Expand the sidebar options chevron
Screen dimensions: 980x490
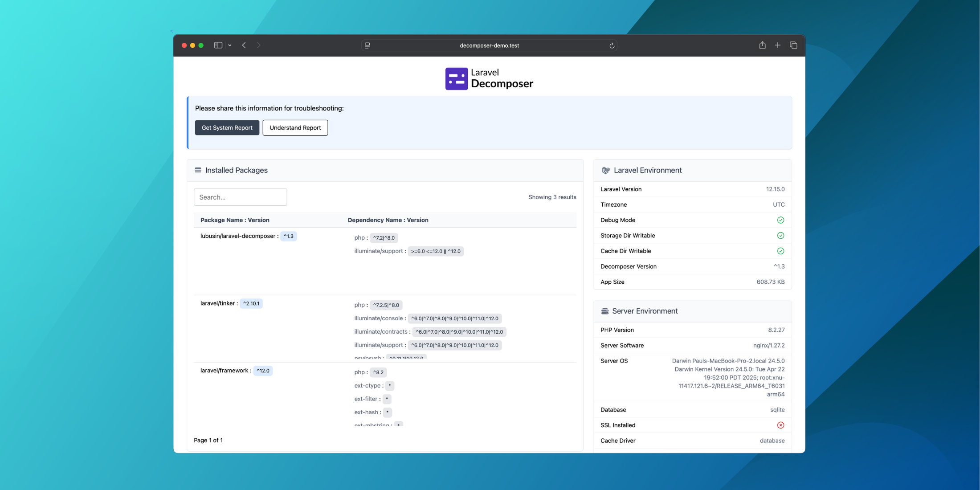click(230, 45)
